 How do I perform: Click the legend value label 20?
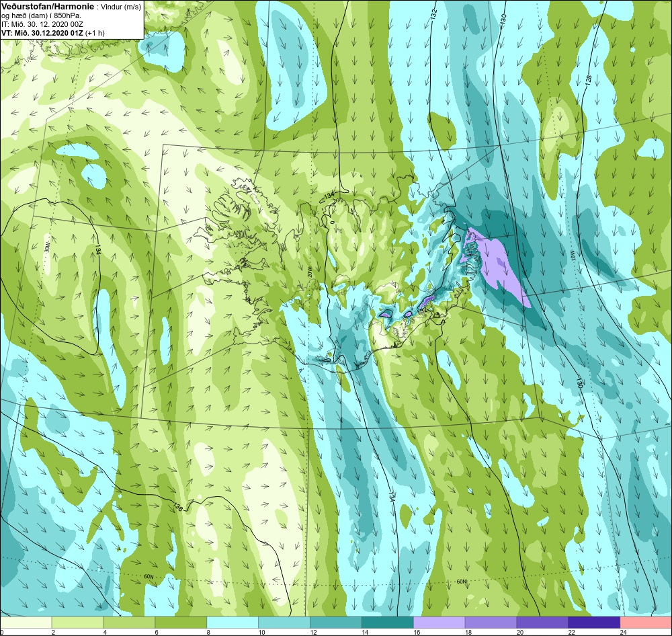pyautogui.click(x=520, y=632)
